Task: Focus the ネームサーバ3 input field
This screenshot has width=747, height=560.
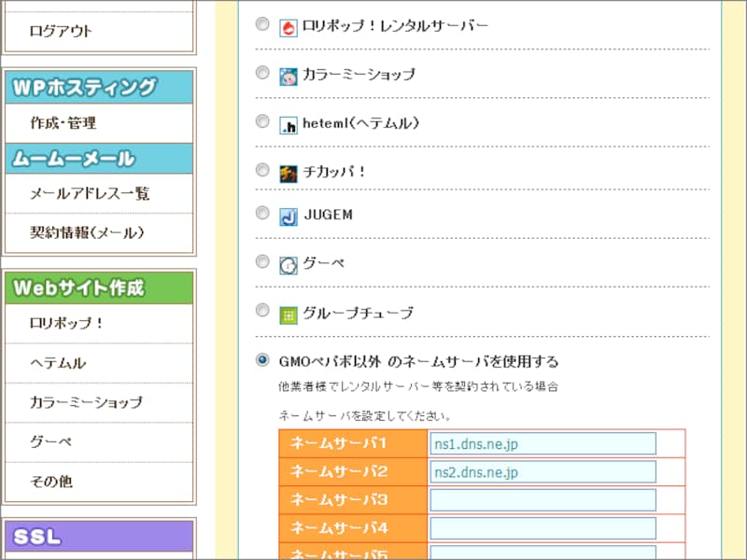Action: [x=543, y=500]
